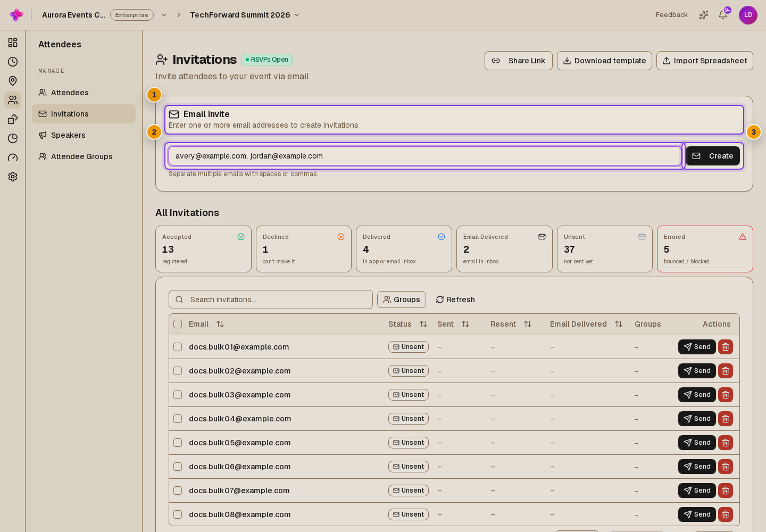This screenshot has width=766, height=532.
Task: Check the docs.bulk08@example.com row checkbox
Action: [x=178, y=514]
